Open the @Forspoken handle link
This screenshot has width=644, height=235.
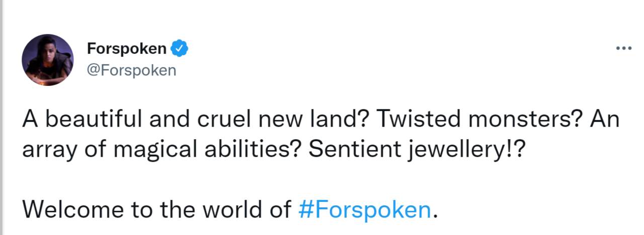point(132,70)
